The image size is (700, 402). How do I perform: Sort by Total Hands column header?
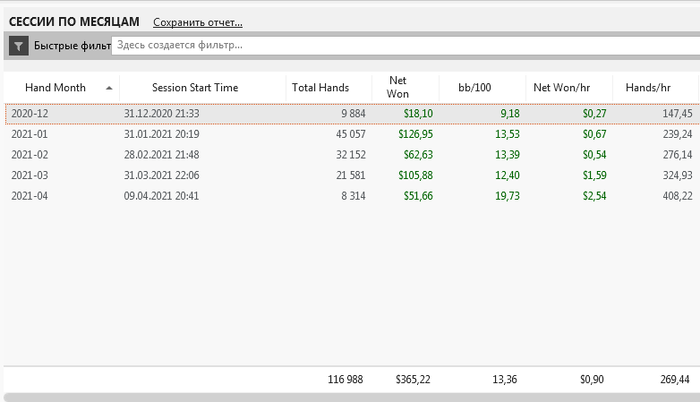coord(320,88)
